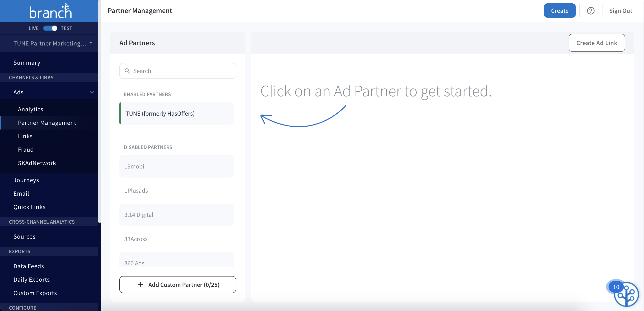Click the blue Create button

(559, 11)
